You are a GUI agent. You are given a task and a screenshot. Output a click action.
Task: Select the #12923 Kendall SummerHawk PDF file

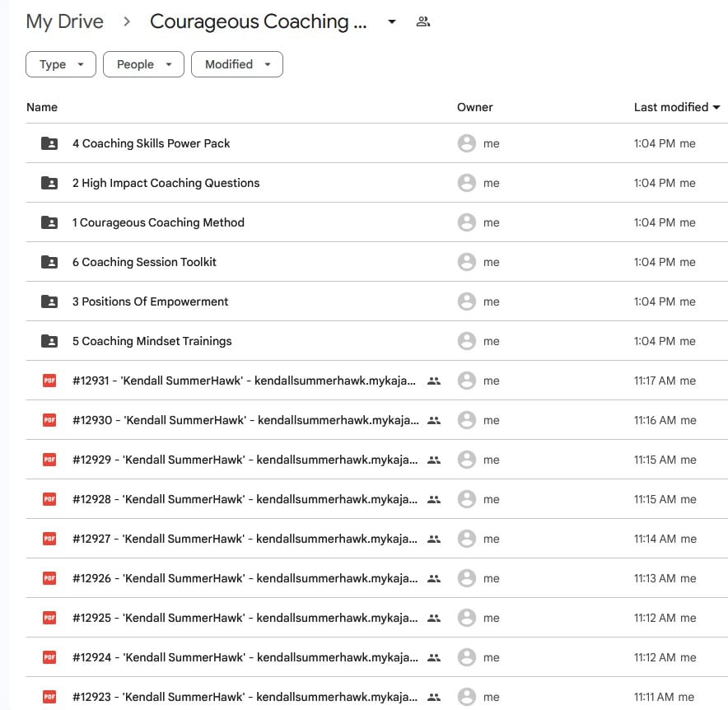point(244,697)
